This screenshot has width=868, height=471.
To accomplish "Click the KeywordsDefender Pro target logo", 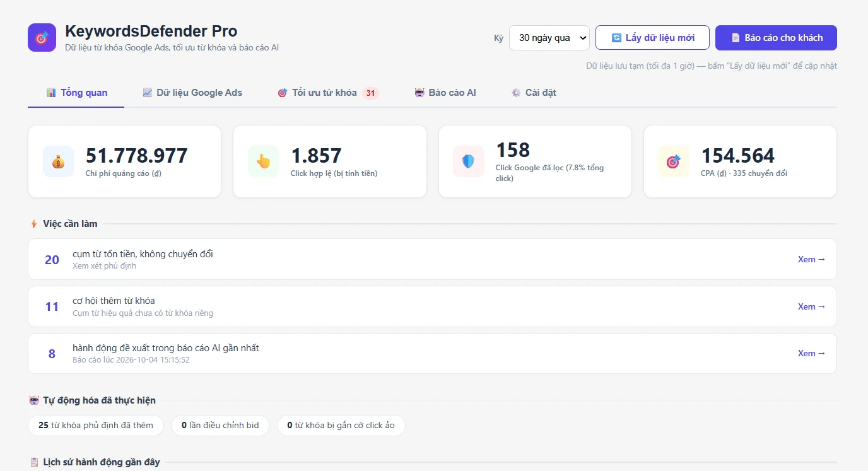I will (x=42, y=38).
